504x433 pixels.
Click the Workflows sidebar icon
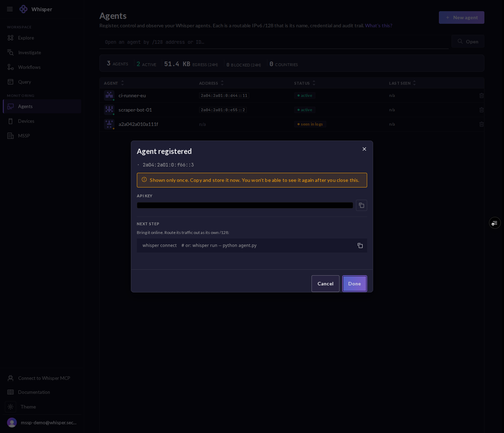(10, 67)
